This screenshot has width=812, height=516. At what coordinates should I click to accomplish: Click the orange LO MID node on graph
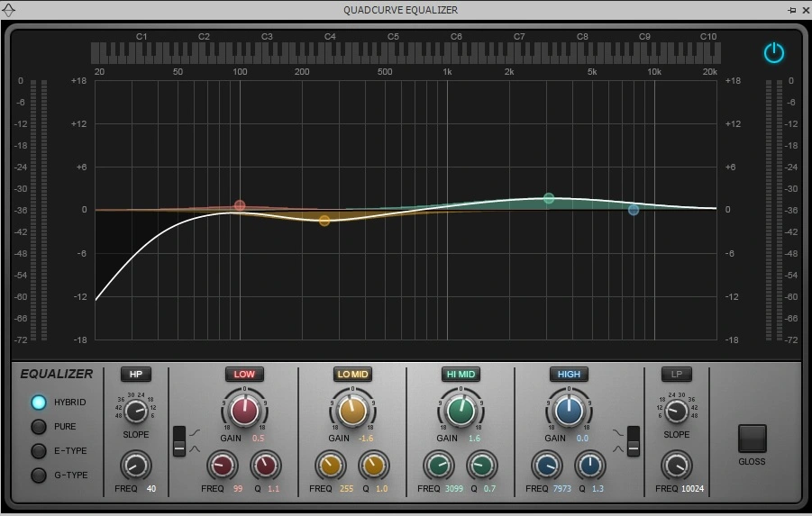point(324,220)
